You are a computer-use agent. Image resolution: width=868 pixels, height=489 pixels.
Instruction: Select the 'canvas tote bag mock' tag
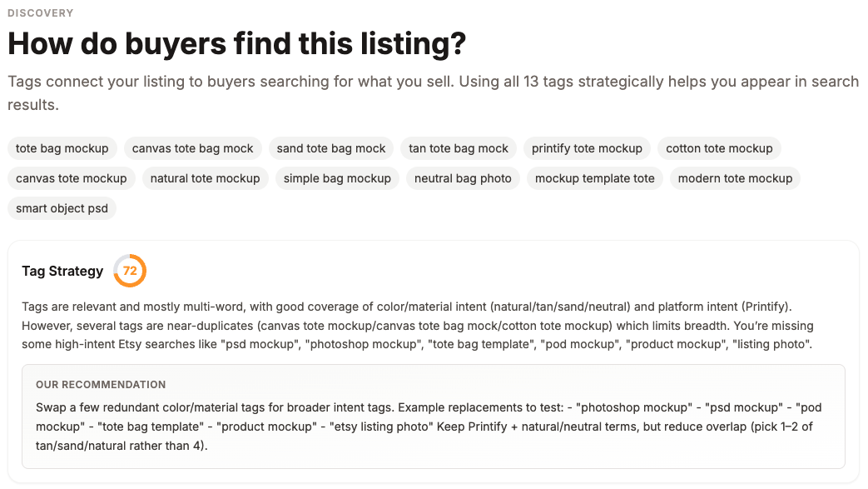(x=193, y=148)
